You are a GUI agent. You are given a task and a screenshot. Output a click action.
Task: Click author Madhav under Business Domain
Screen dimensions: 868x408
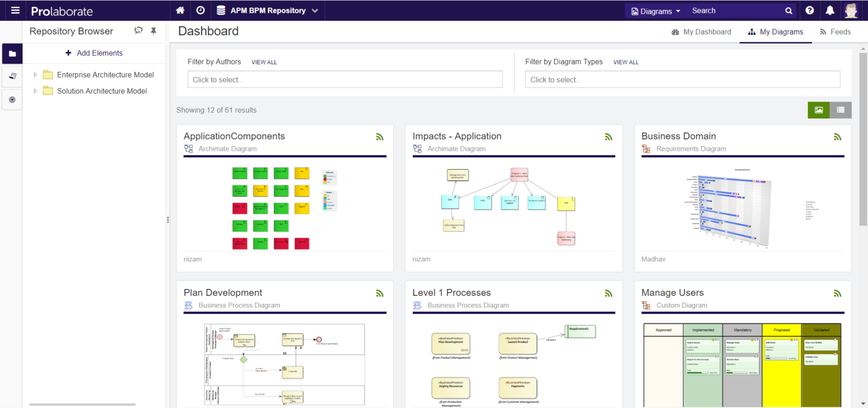click(x=653, y=259)
